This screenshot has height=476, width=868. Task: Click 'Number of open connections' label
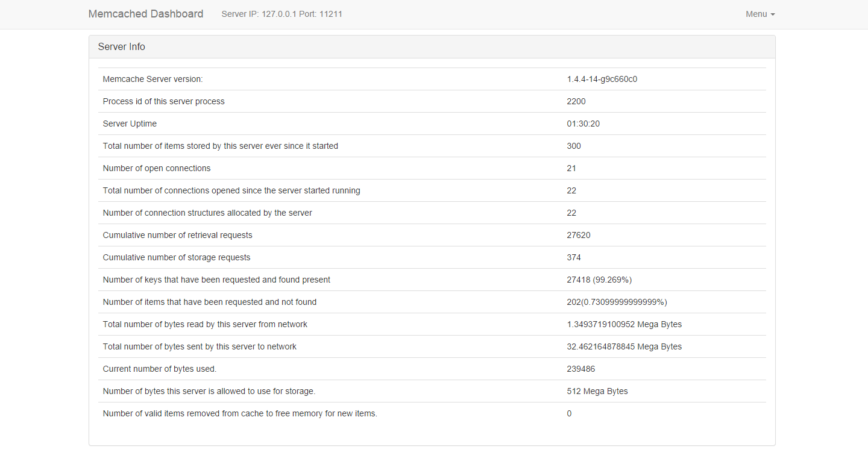click(x=157, y=168)
